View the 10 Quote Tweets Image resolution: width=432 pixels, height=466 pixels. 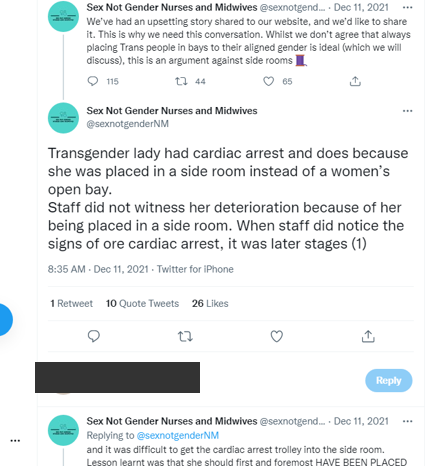[142, 303]
